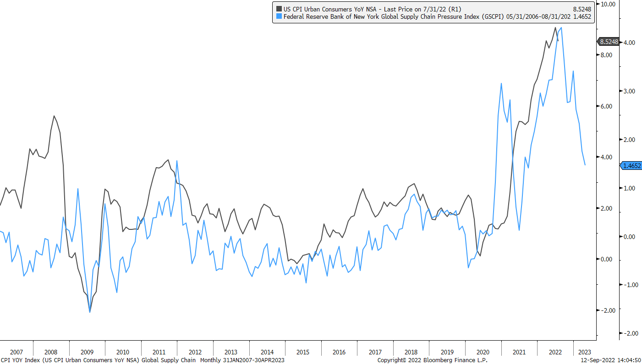
Task: Select the Federal Reserve GSCPI legend label
Action: pos(394,17)
